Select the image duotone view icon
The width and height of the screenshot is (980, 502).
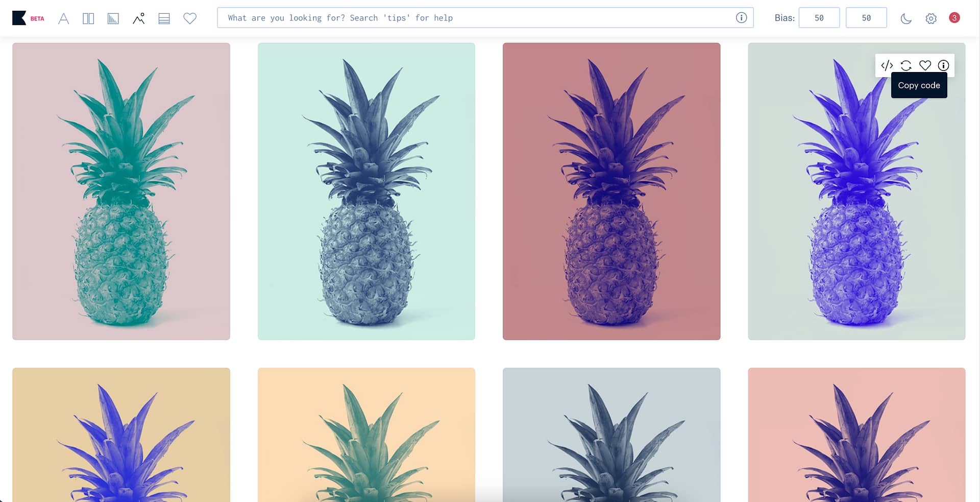(x=139, y=18)
